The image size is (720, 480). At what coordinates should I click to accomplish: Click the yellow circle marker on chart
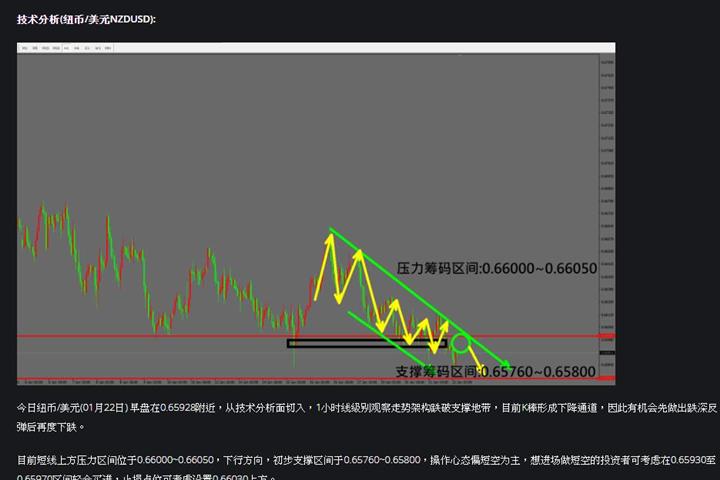click(461, 344)
